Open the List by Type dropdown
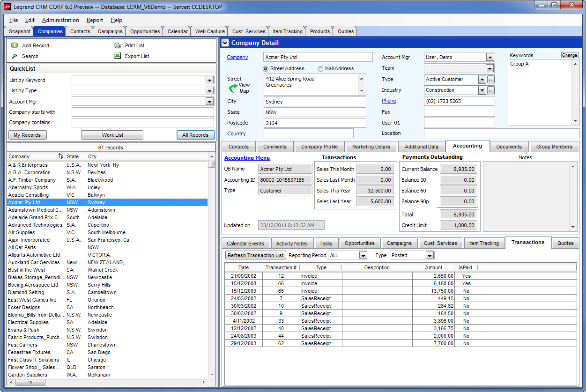Image resolution: width=586 pixels, height=392 pixels. click(x=209, y=90)
